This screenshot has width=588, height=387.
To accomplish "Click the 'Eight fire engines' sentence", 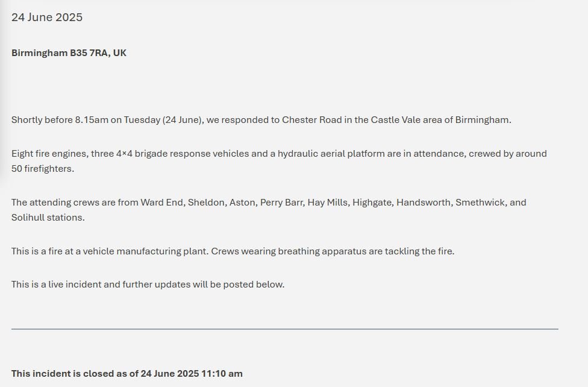I will tap(279, 161).
